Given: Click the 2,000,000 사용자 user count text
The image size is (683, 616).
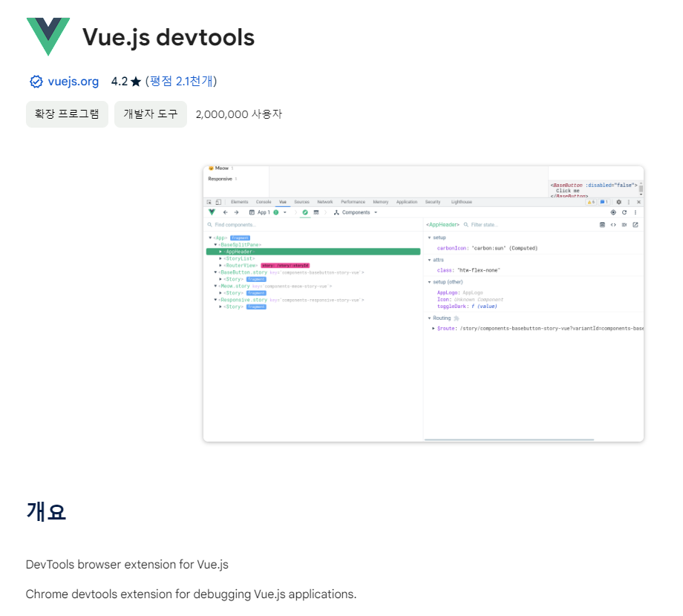Looking at the screenshot, I should [x=239, y=114].
